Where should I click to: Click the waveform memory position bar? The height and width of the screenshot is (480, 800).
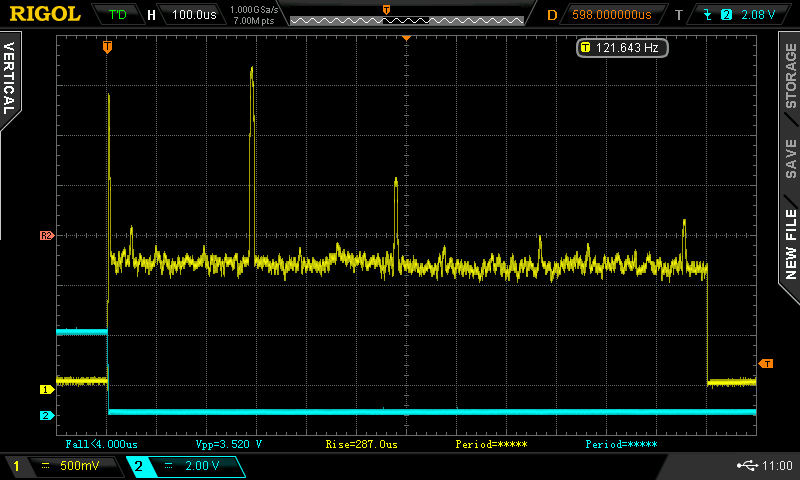(407, 19)
